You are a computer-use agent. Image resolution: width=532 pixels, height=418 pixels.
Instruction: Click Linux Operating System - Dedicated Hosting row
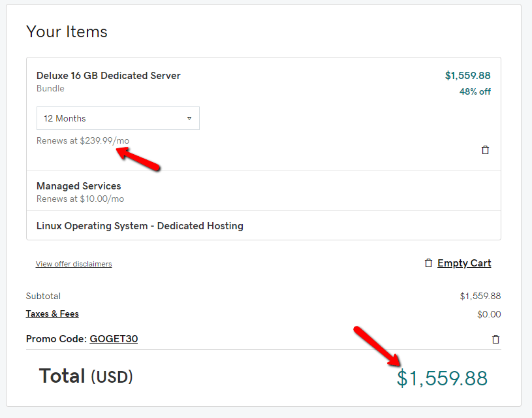(140, 226)
